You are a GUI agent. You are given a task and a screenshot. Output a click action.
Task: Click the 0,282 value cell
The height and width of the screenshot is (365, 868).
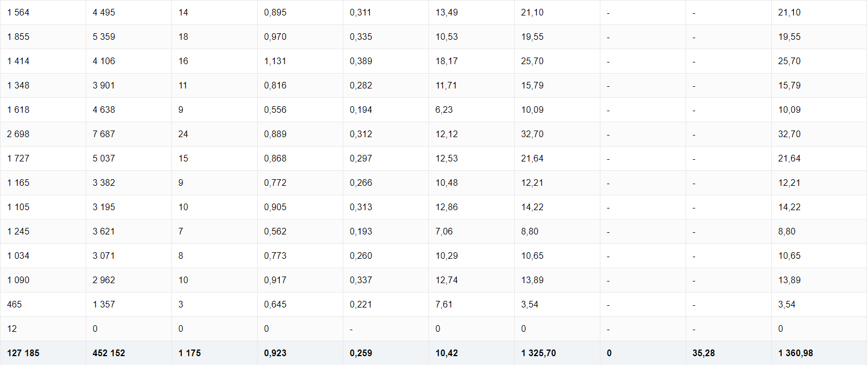coord(386,85)
